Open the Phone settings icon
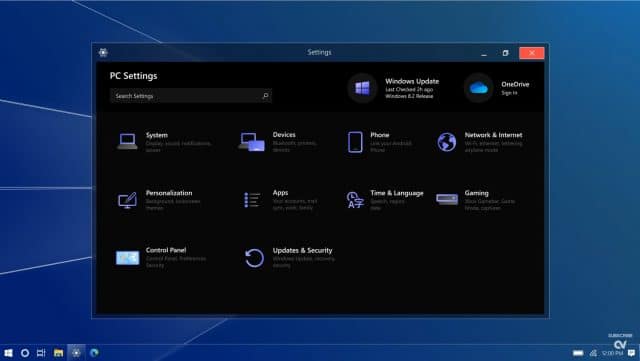 [355, 142]
